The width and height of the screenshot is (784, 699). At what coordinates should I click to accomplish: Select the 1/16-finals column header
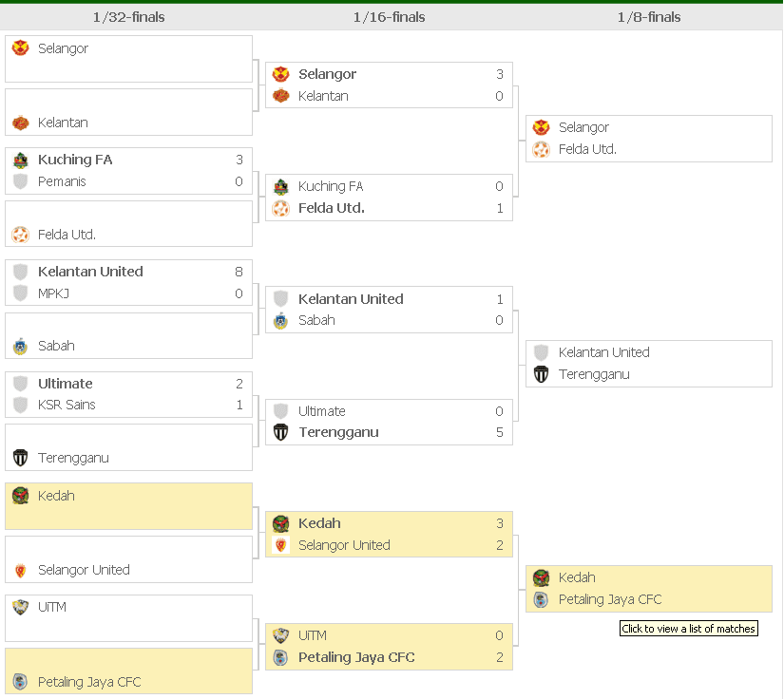pyautogui.click(x=389, y=17)
